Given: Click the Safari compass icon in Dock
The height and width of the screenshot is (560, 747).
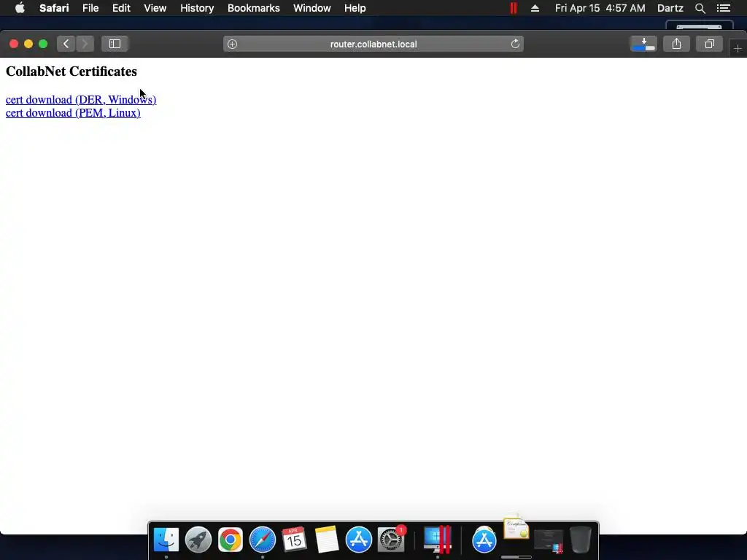Looking at the screenshot, I should tap(263, 540).
